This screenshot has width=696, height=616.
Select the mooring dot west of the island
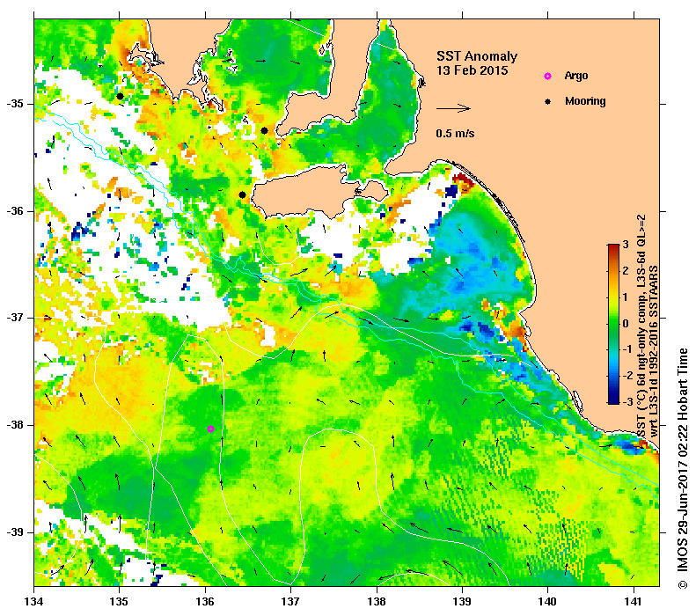click(x=242, y=194)
